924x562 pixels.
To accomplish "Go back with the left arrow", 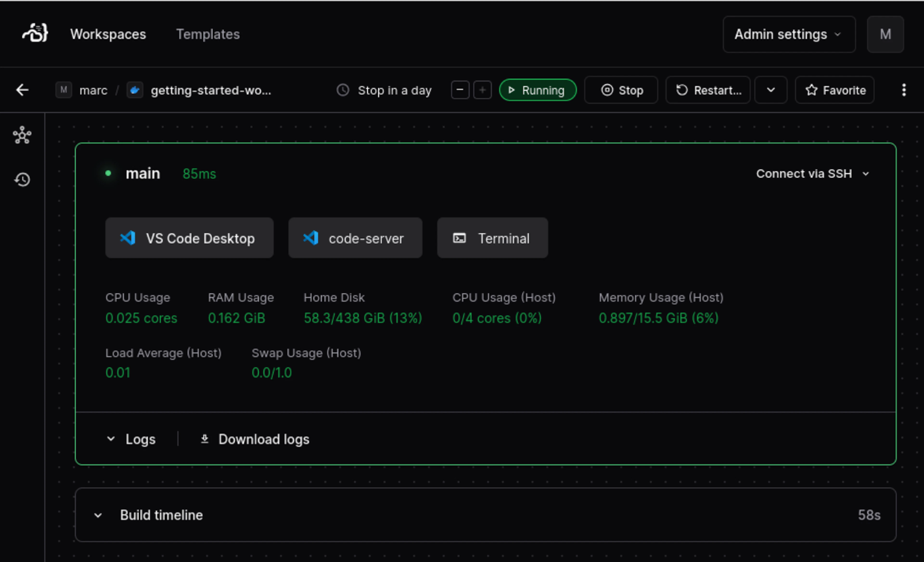I will coord(23,90).
